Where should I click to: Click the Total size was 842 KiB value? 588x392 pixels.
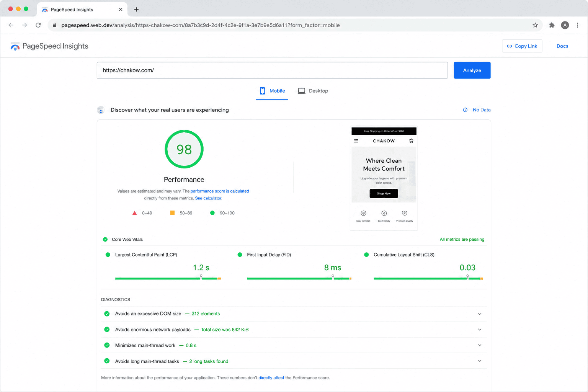pyautogui.click(x=225, y=330)
